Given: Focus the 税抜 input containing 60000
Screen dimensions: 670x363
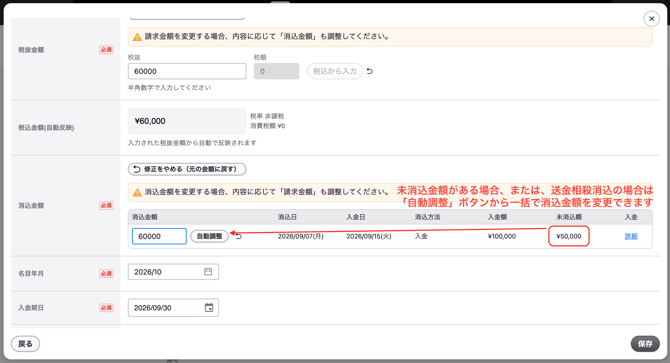Looking at the screenshot, I should pos(187,71).
